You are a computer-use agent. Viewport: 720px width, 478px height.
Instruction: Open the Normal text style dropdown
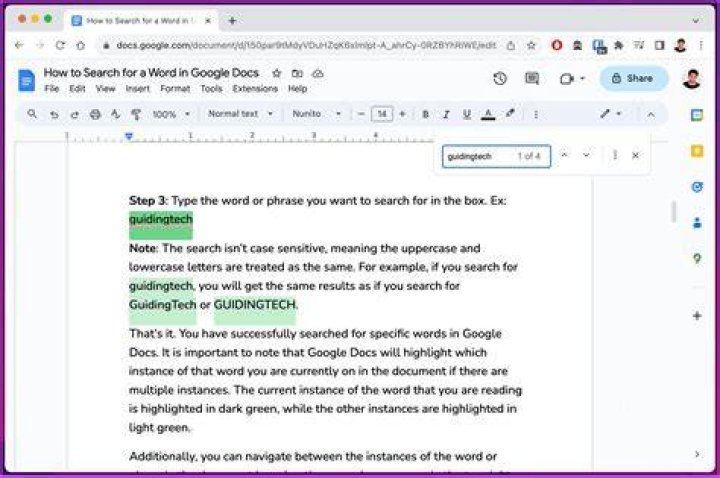click(240, 113)
